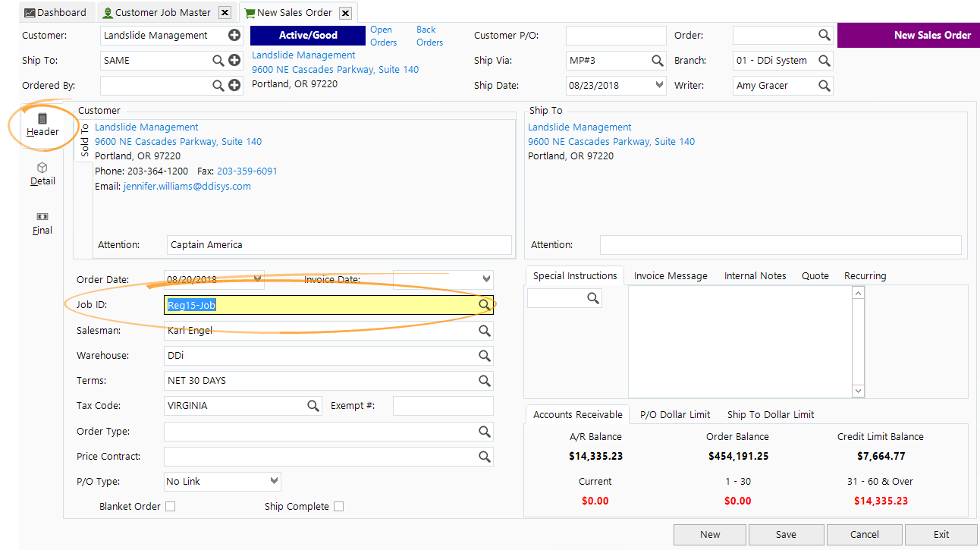The image size is (980, 550).
Task: Click the plus icon beside Customer field
Action: point(234,35)
